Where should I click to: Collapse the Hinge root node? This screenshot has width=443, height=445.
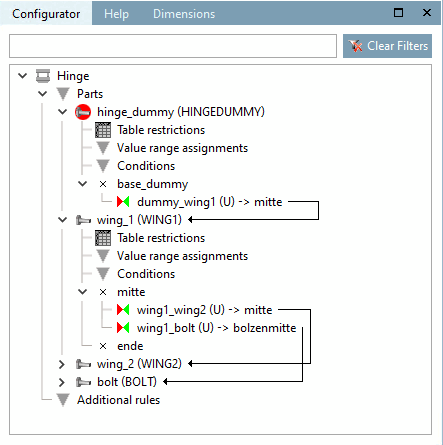23,76
